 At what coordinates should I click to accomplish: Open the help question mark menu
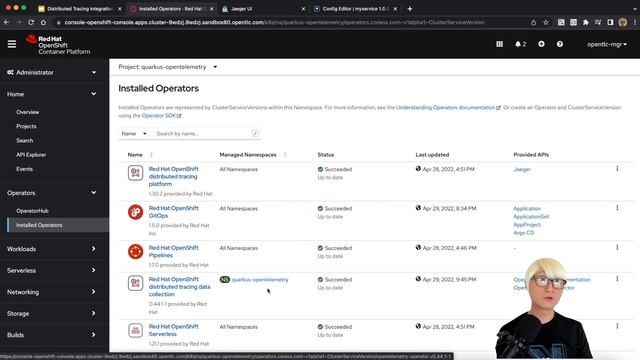[x=560, y=44]
